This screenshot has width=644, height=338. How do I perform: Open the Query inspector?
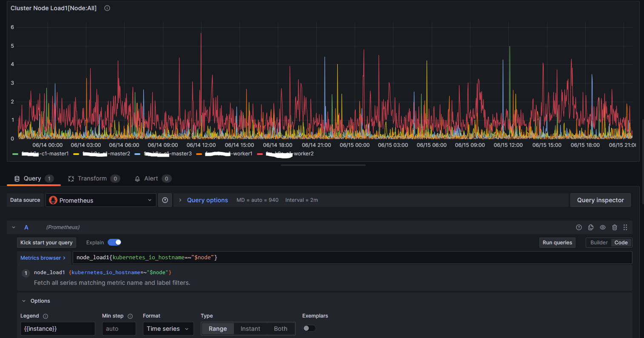pyautogui.click(x=600, y=200)
